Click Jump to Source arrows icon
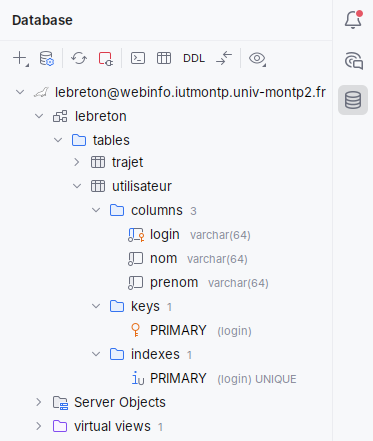 click(x=224, y=58)
